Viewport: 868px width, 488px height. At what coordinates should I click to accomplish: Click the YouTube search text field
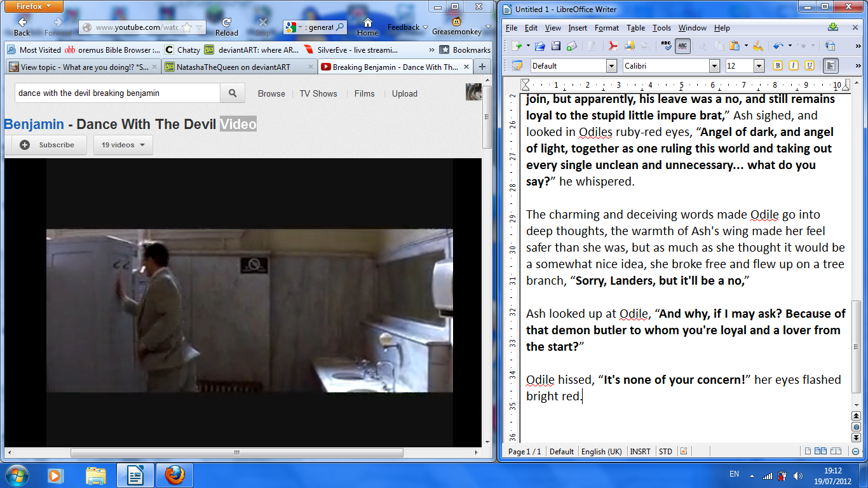[x=118, y=93]
